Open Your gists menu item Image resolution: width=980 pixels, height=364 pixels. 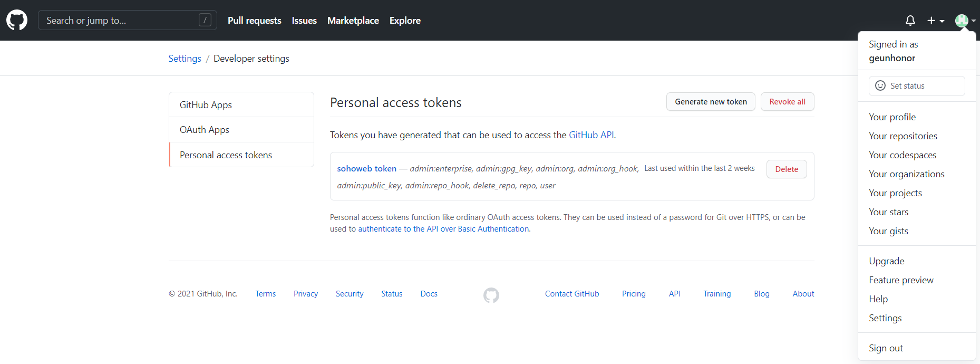pyautogui.click(x=917, y=231)
